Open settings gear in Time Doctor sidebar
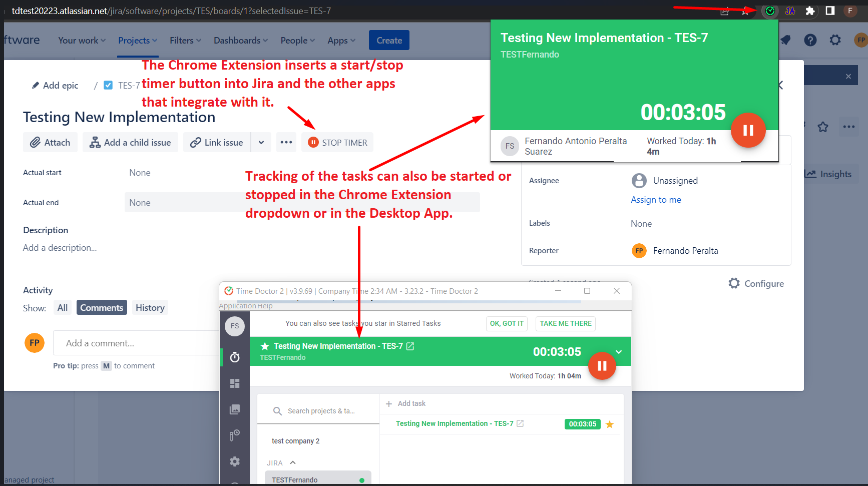Image resolution: width=868 pixels, height=486 pixels. click(x=235, y=461)
